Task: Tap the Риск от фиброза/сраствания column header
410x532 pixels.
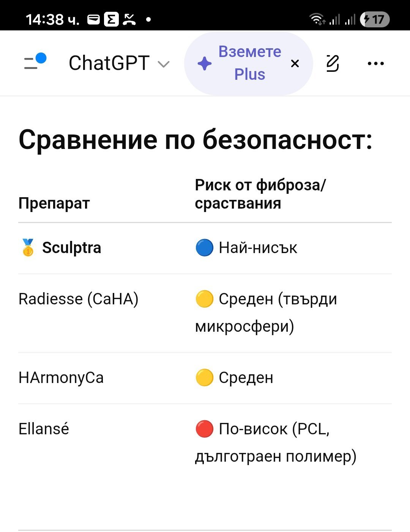Action: tap(260, 194)
